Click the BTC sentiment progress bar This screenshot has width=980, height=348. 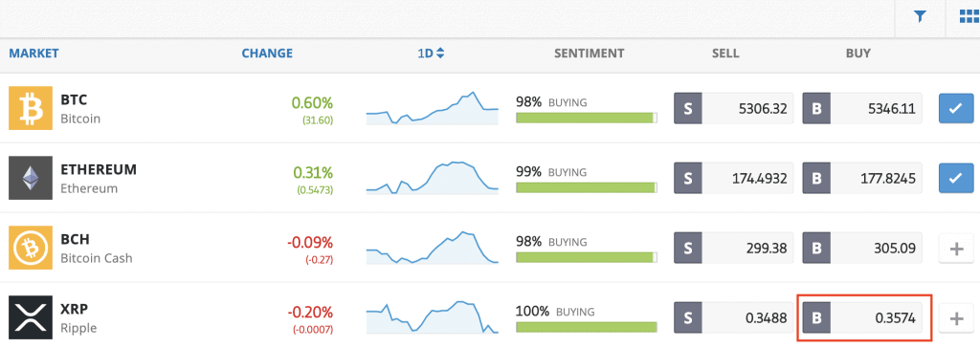click(587, 118)
